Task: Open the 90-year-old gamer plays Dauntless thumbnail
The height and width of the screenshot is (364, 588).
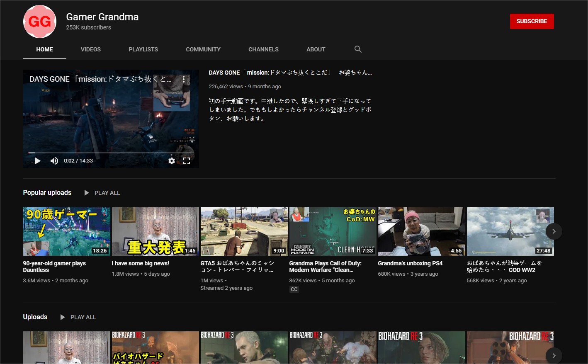Action: pos(67,231)
